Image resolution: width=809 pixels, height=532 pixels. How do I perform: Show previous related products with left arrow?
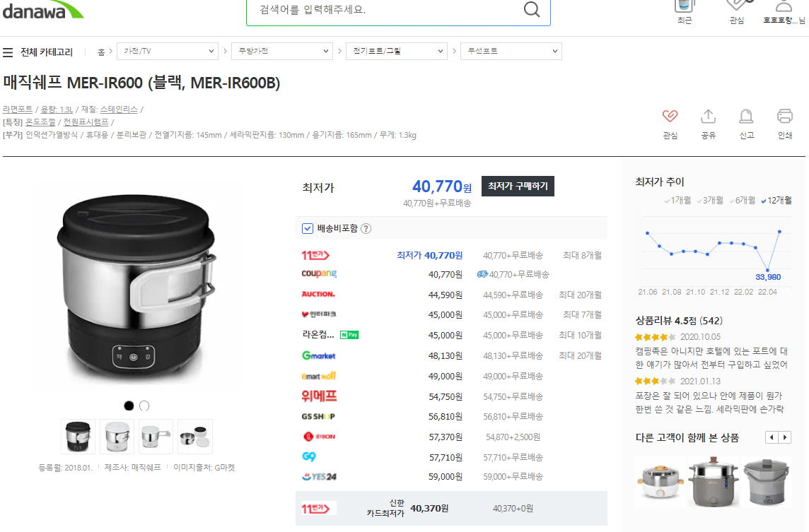[772, 437]
